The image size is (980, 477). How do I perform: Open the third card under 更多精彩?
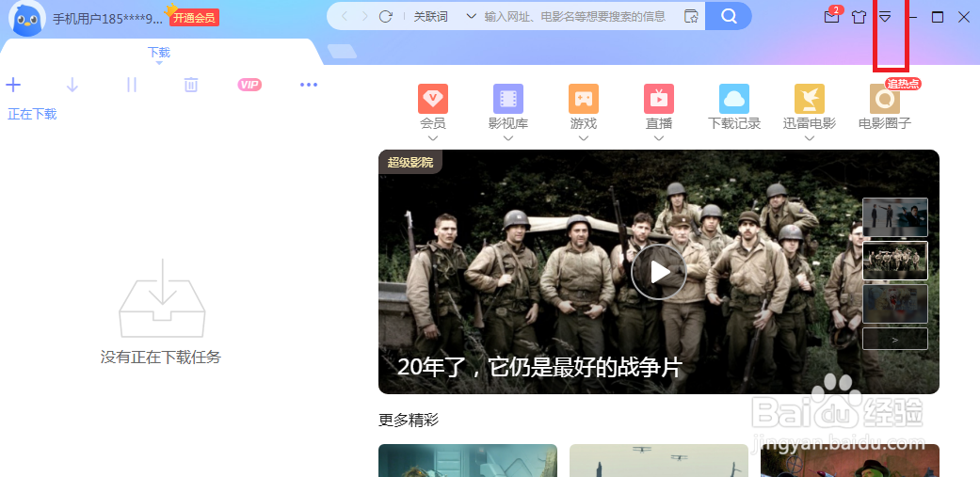click(x=850, y=461)
